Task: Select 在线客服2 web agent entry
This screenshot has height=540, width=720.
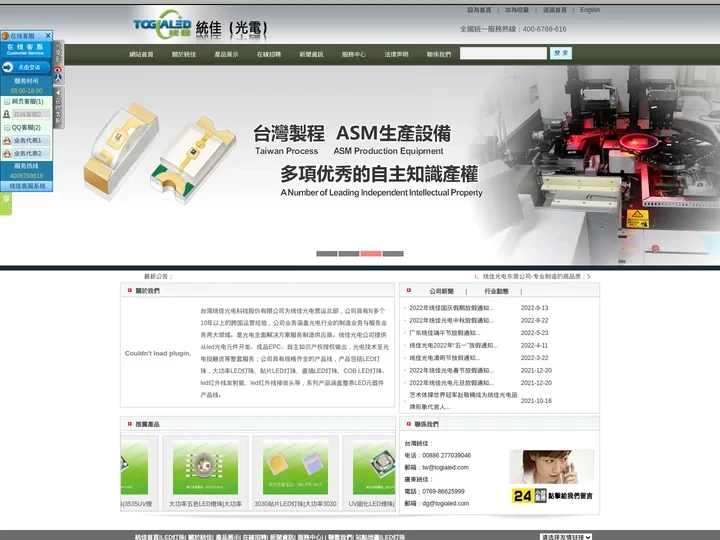Action: (x=30, y=114)
